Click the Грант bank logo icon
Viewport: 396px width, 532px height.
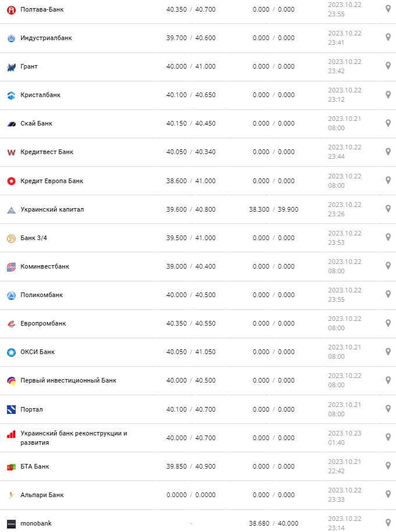point(11,67)
